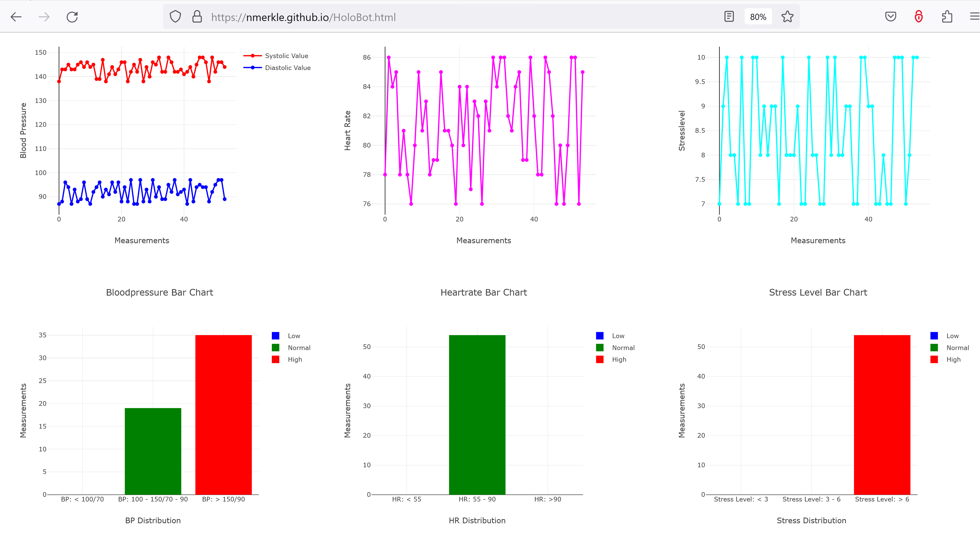
Task: Click the green BP 100-150/70-90 bar
Action: click(x=153, y=451)
